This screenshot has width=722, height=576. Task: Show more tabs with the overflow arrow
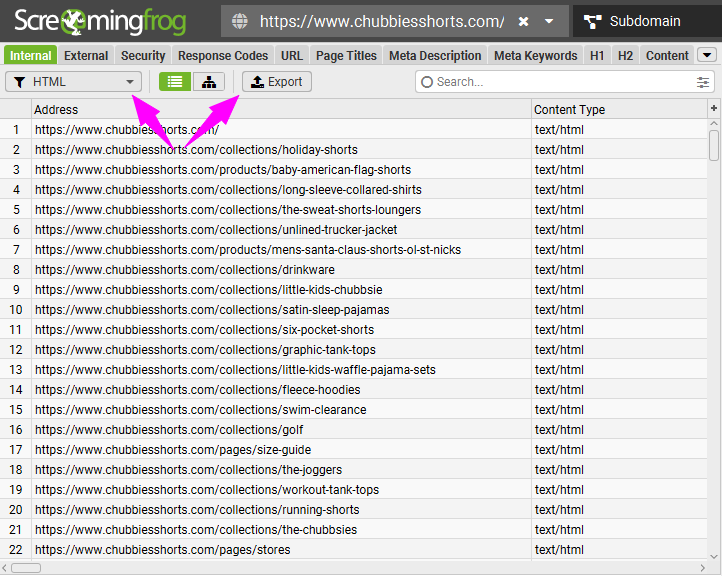click(706, 55)
